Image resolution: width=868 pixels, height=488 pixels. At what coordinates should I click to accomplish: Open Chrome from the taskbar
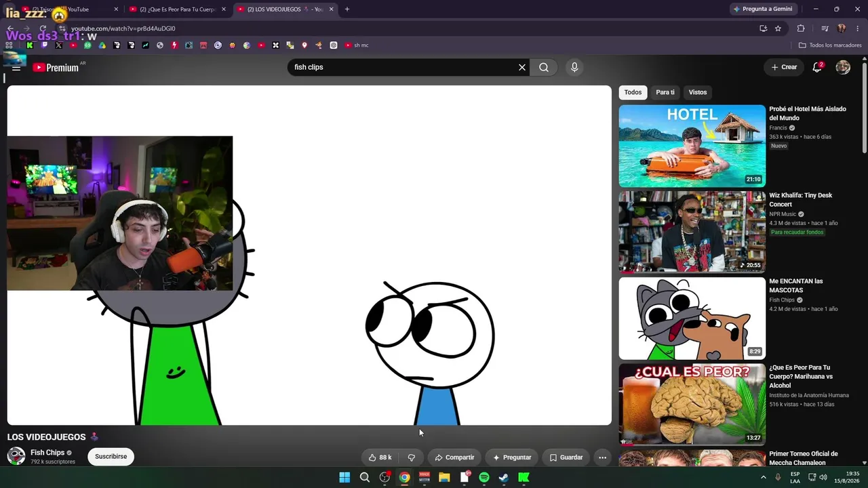tap(404, 478)
